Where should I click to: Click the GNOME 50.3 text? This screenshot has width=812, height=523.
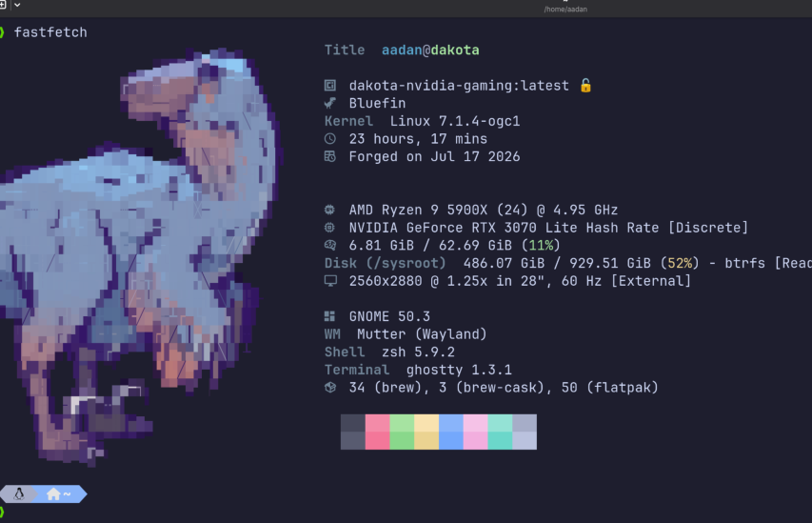click(x=389, y=316)
